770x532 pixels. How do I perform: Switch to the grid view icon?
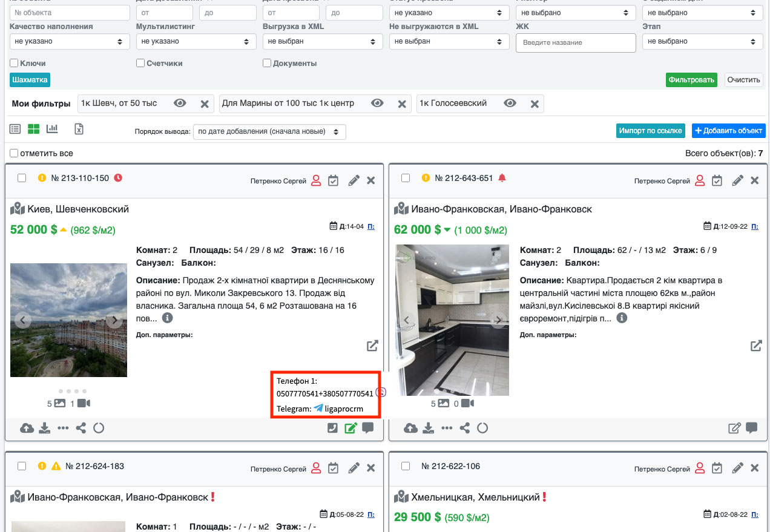(34, 129)
